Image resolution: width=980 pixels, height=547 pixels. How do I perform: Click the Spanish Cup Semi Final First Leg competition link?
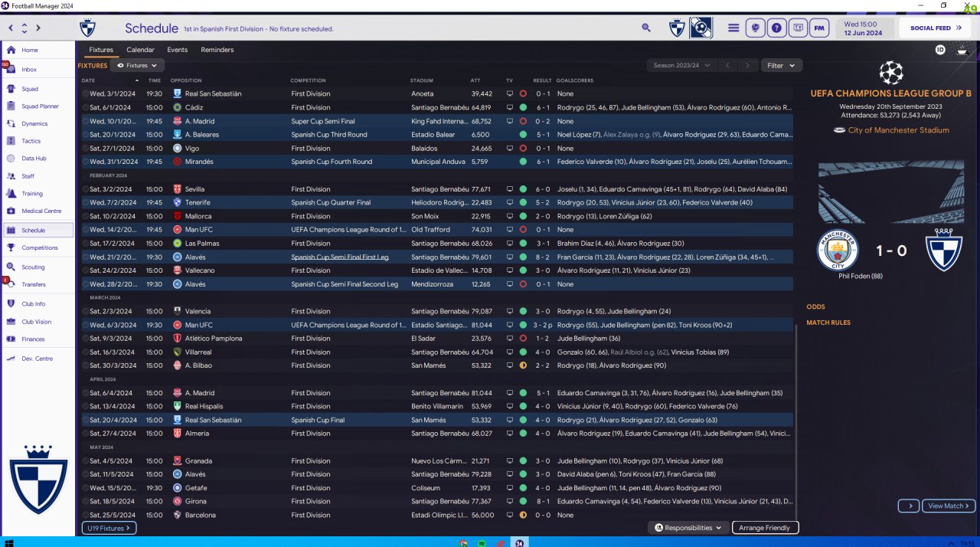point(340,257)
